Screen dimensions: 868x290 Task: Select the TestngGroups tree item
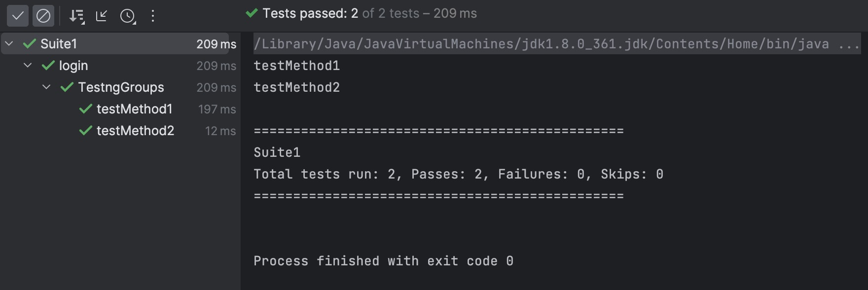[x=121, y=87]
